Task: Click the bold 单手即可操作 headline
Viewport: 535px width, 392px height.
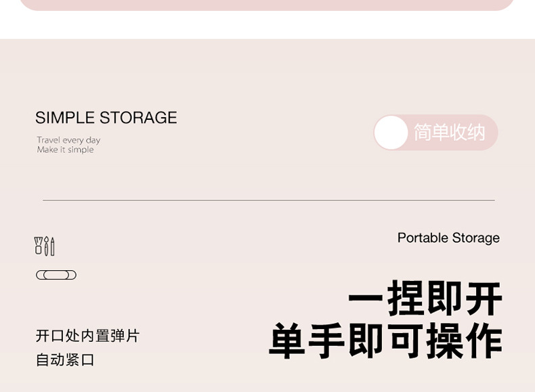Action: tap(386, 341)
